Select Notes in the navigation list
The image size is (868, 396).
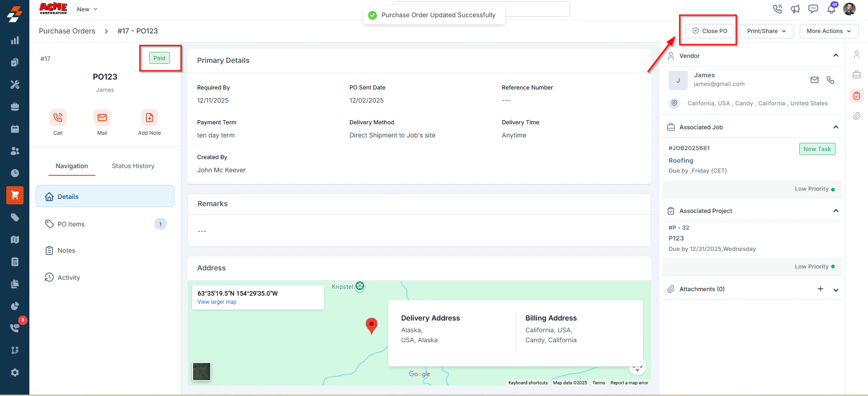point(105,250)
